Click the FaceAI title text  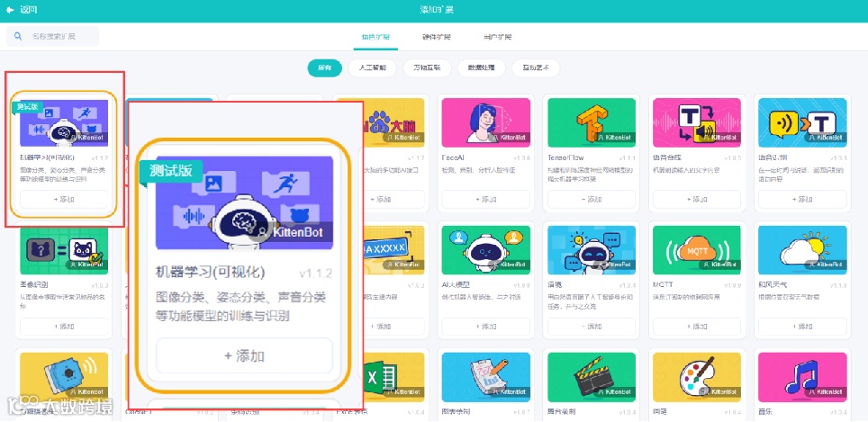[454, 157]
